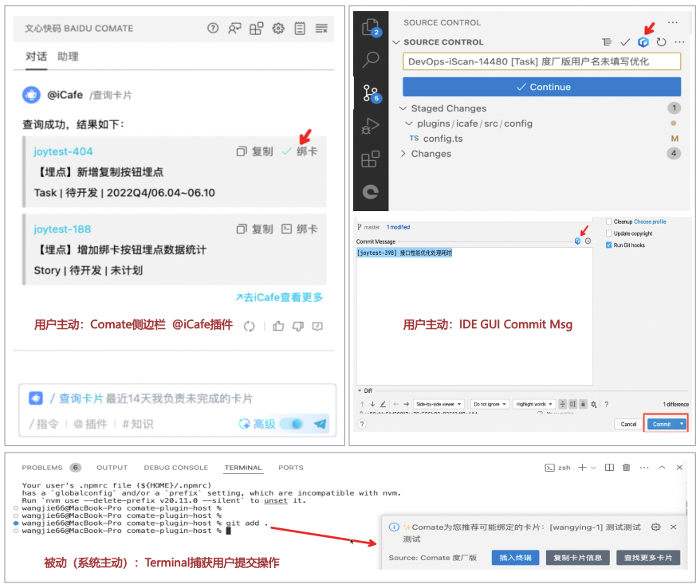The image size is (700, 588).
Task: Choose the @插件 plugin shortcut
Action: [90, 424]
